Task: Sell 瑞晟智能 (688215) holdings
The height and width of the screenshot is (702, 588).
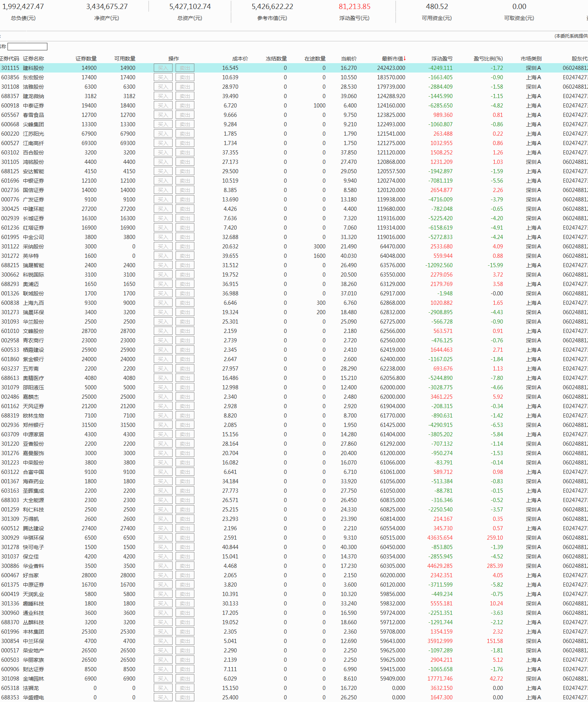Action: click(x=185, y=265)
